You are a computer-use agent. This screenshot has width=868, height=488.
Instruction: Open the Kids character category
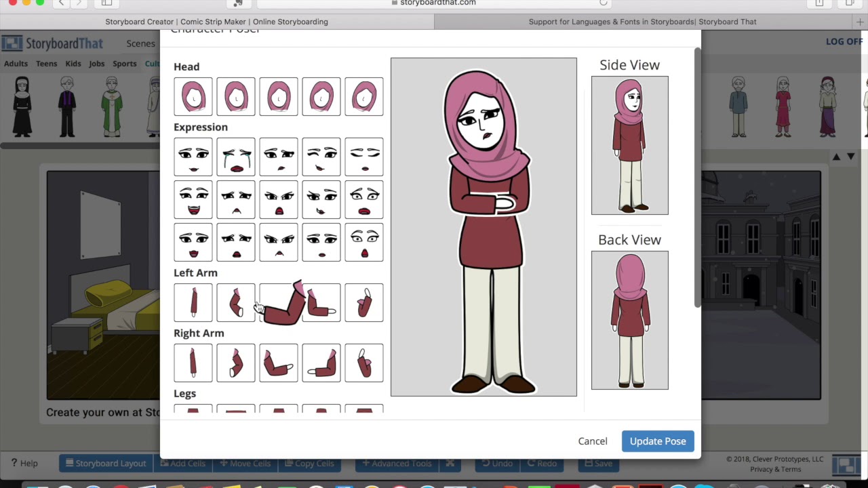click(x=73, y=64)
